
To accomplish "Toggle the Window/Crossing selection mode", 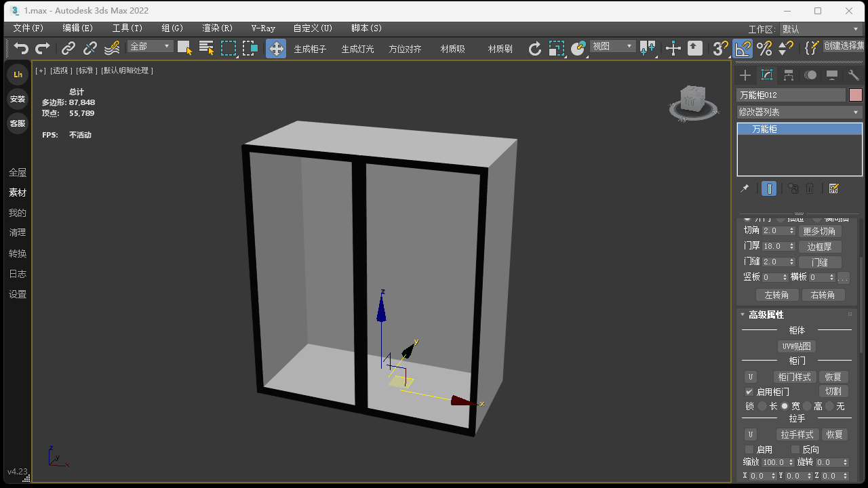I will point(250,48).
